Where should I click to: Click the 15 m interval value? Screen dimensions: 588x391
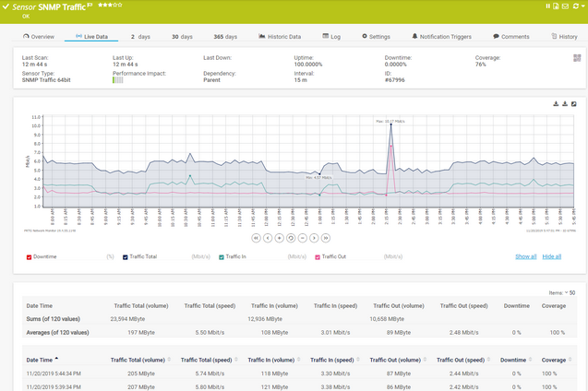300,80
